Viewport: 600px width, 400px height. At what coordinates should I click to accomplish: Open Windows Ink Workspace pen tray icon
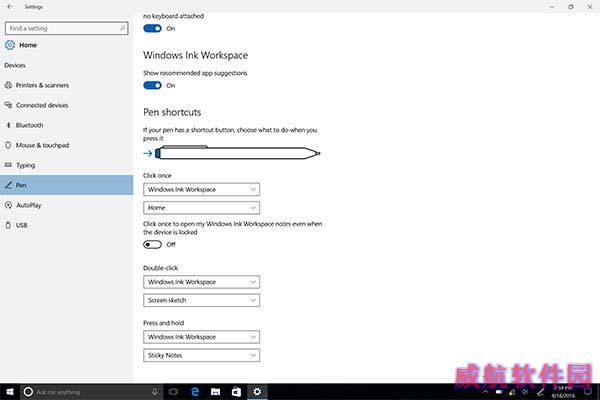540,392
